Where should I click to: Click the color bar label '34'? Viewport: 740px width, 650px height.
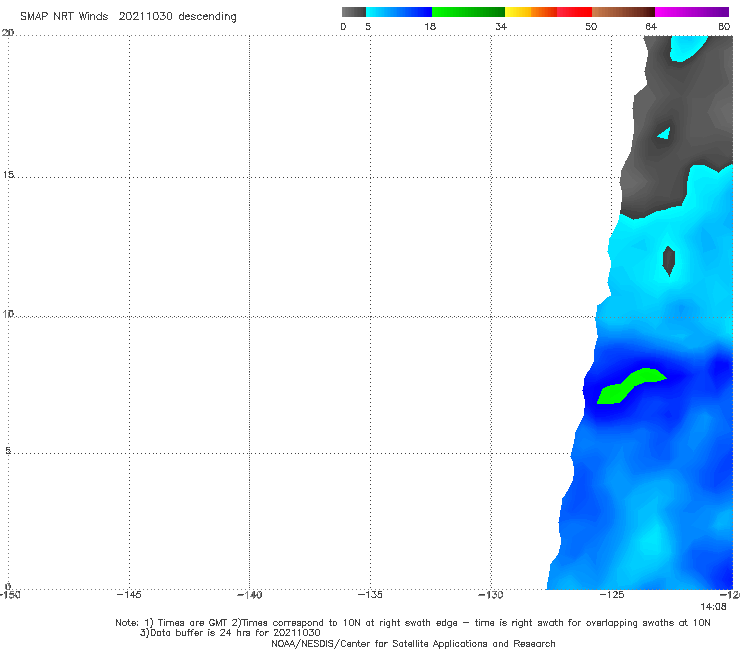coord(501,26)
